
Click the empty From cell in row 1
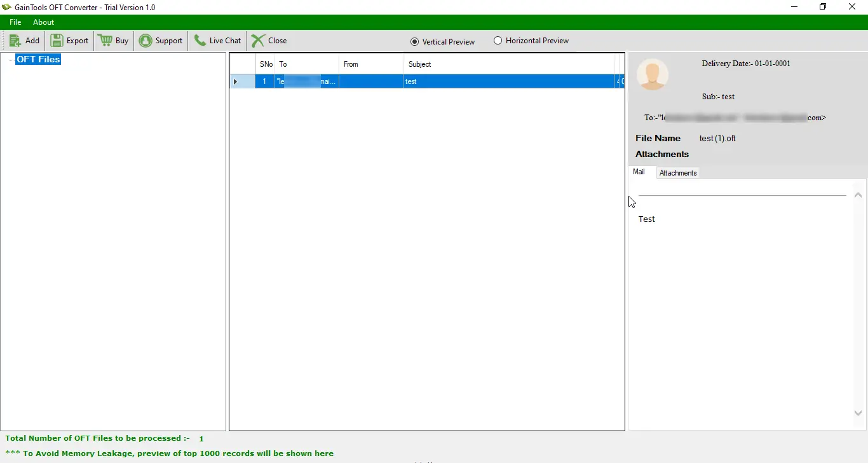371,81
